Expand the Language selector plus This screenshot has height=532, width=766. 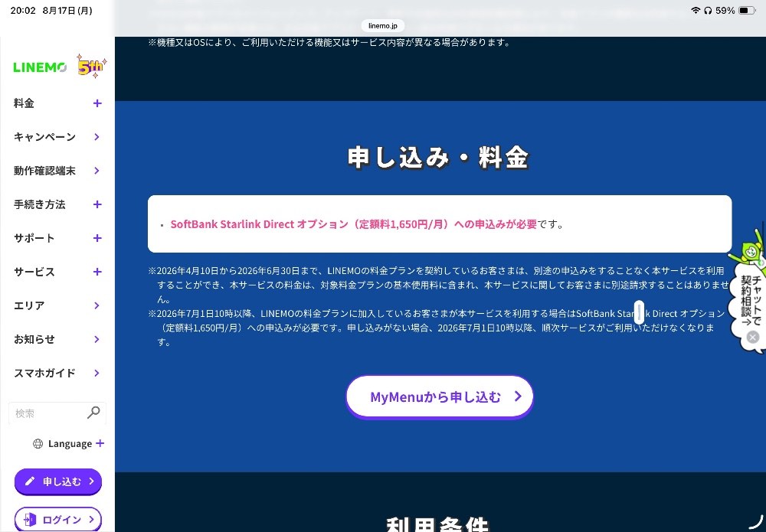[100, 443]
